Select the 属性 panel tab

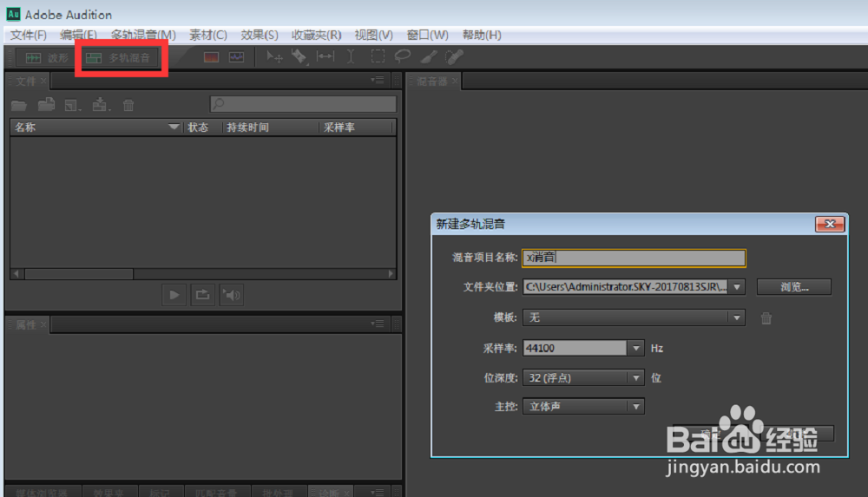coord(25,324)
